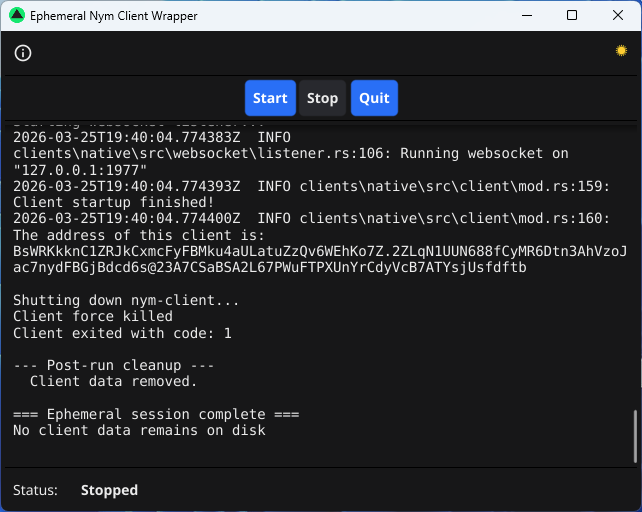Click the "Ephemeral session complete" log line
This screenshot has height=512, width=642.
pos(156,414)
